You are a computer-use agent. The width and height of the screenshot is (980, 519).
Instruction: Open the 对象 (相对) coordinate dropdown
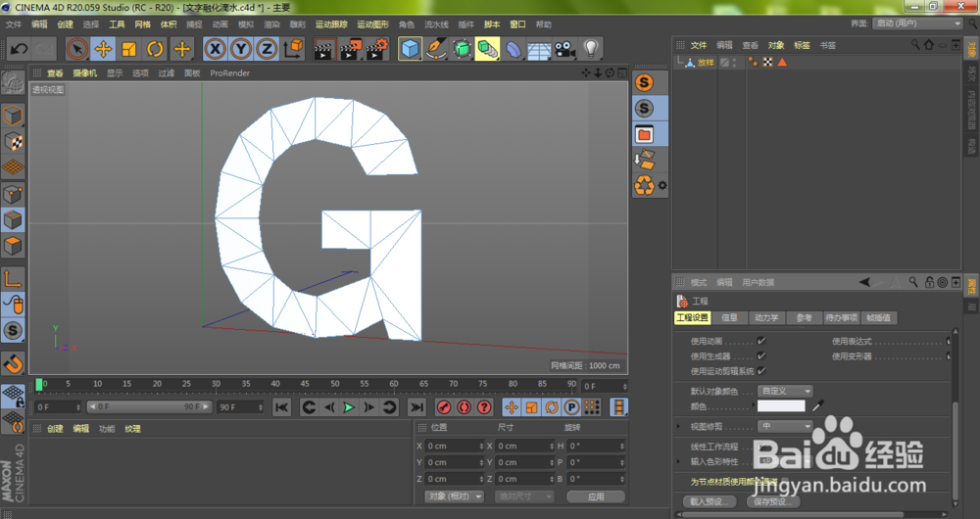[454, 496]
